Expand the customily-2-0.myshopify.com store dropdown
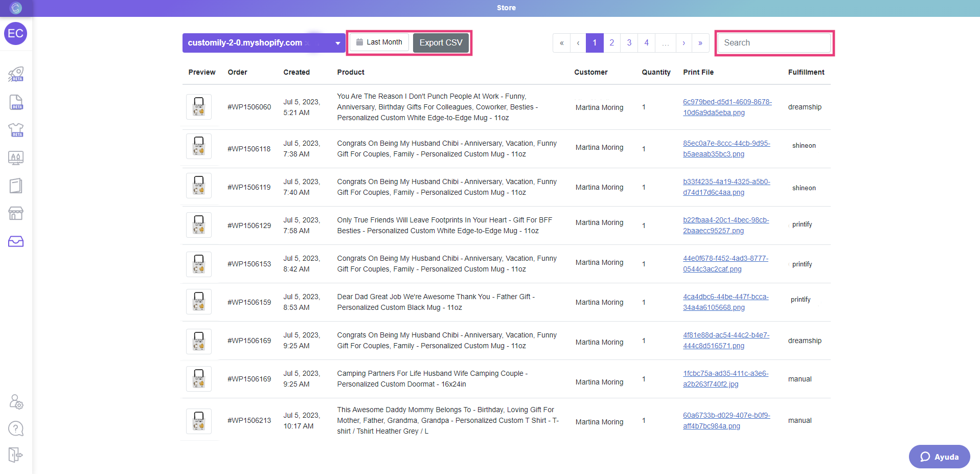 pos(263,43)
